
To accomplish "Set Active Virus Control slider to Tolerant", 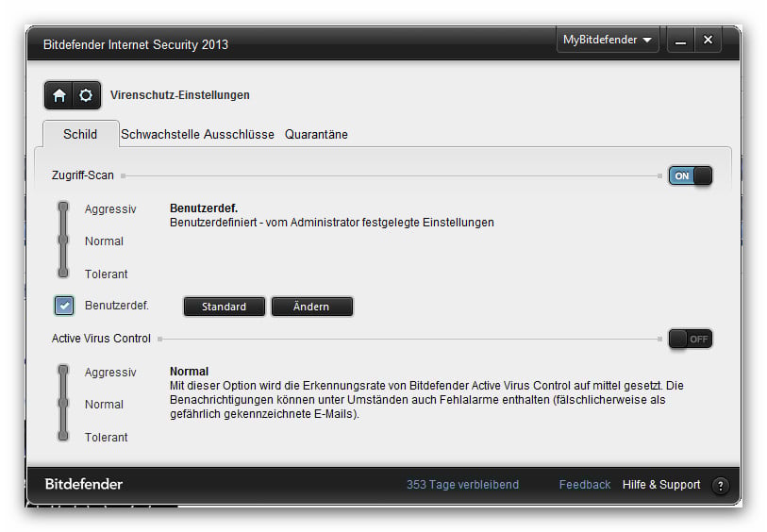I will coord(63,435).
